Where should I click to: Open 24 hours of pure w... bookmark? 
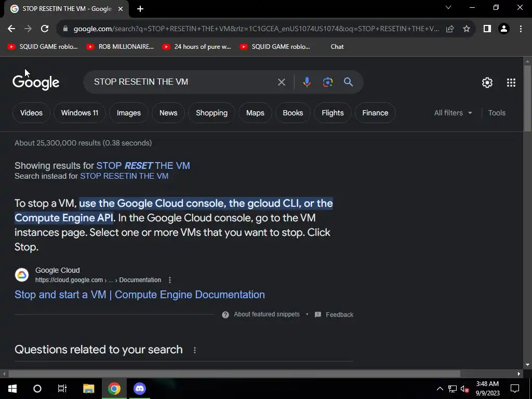197,47
